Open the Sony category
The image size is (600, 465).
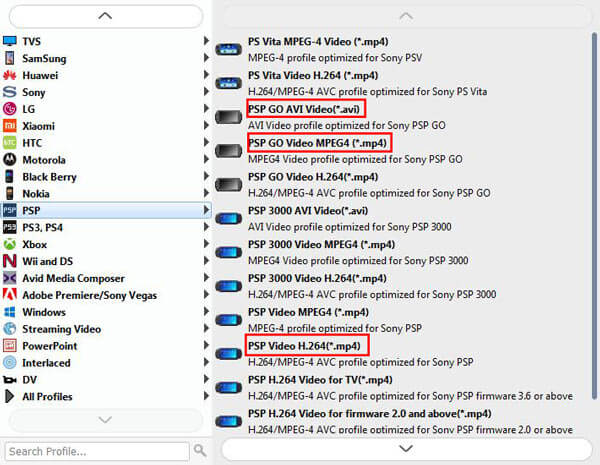click(106, 92)
